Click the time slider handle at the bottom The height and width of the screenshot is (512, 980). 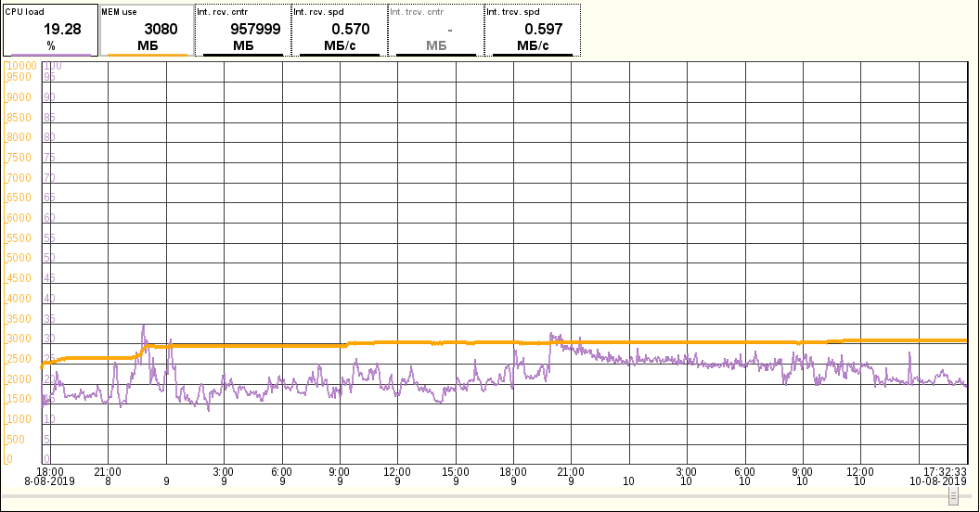[951, 497]
